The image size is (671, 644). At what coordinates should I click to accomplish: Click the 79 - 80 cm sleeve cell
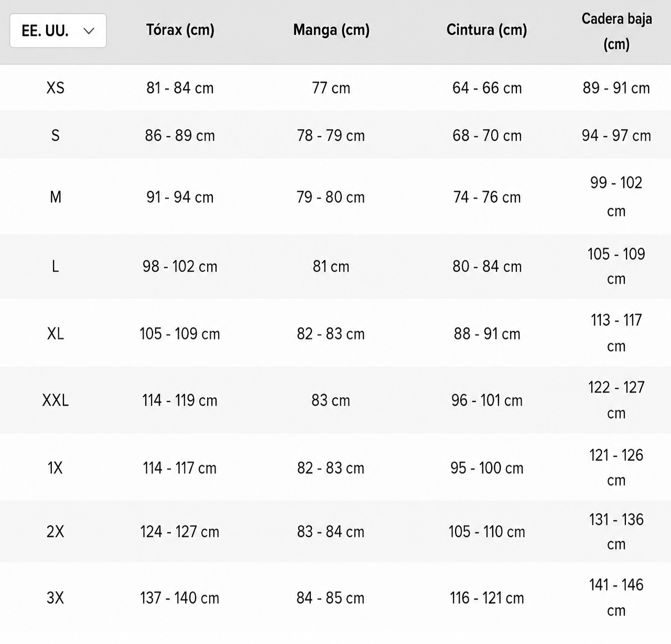pos(331,197)
